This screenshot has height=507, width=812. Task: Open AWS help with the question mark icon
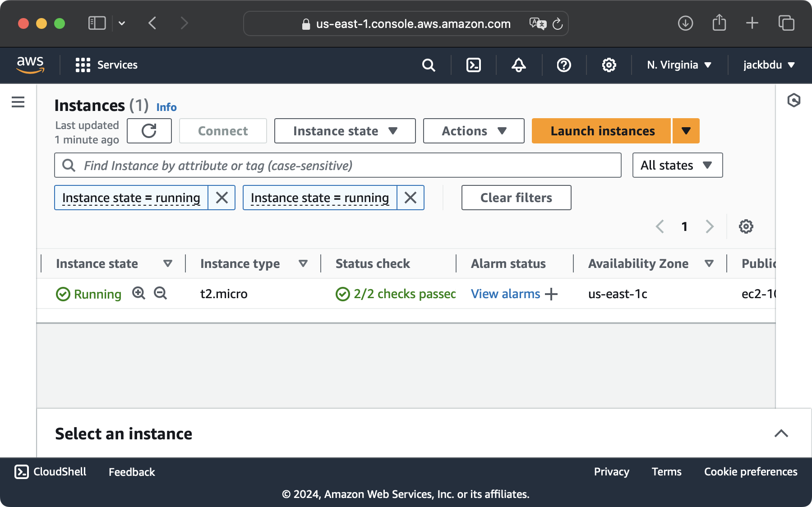pyautogui.click(x=563, y=65)
